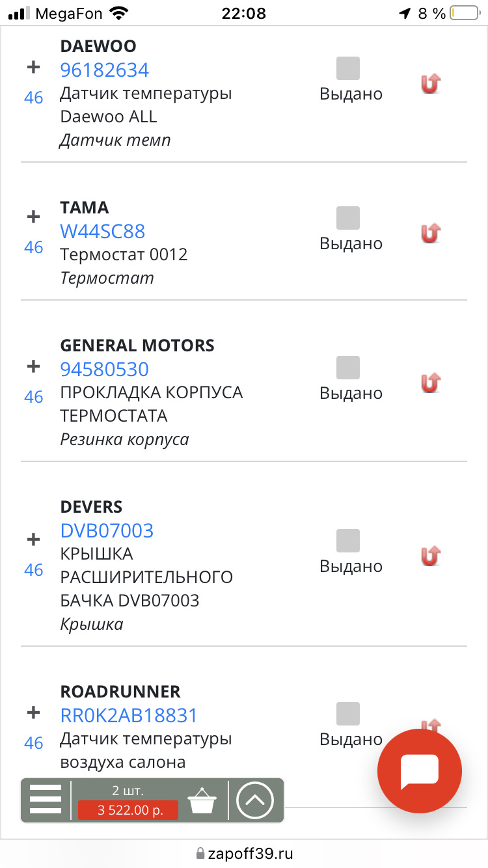488x868 pixels.
Task: Toggle the Выдано checkbox for TAMA W44SC88
Action: (x=348, y=218)
